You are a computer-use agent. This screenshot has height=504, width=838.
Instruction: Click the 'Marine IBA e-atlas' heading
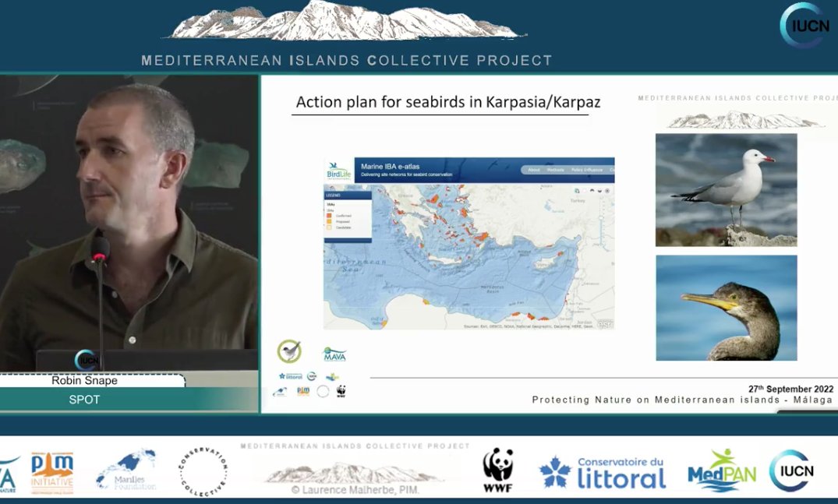[x=391, y=167]
